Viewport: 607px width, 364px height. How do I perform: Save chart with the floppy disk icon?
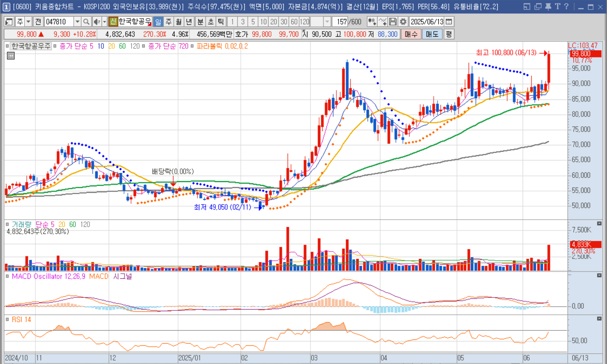[x=393, y=22]
